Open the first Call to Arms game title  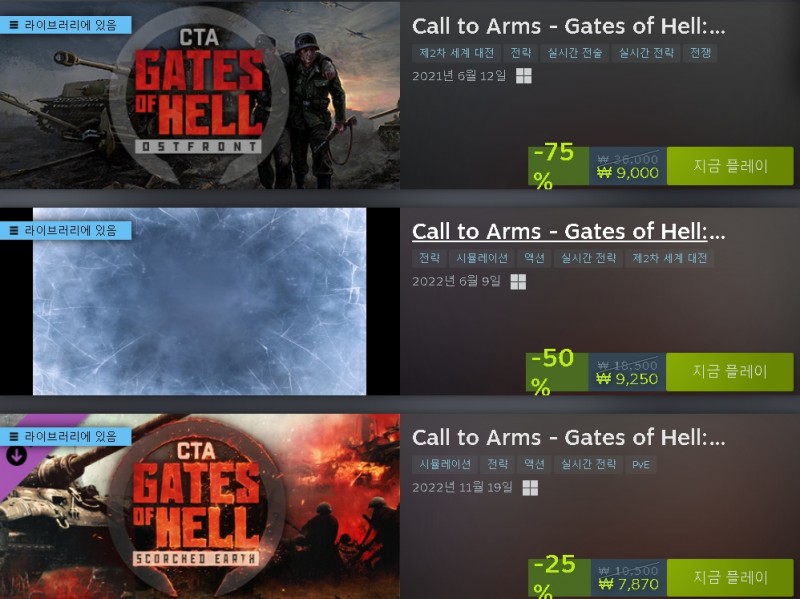568,27
